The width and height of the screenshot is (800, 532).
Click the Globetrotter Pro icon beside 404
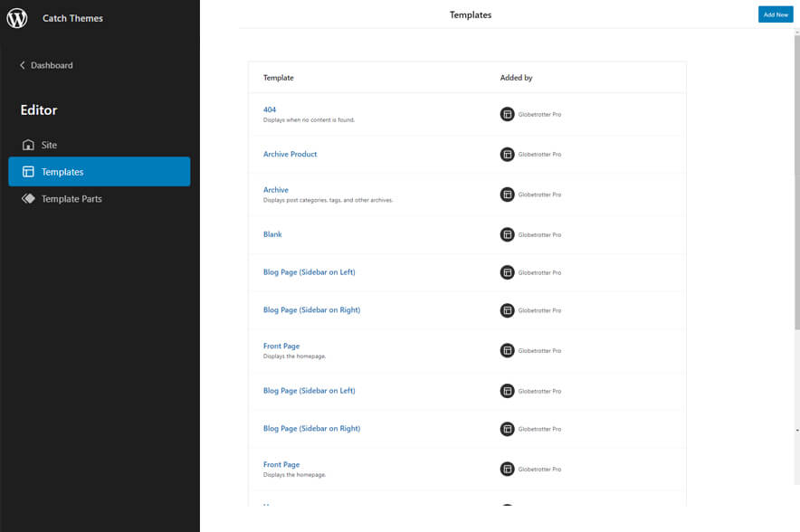pyautogui.click(x=507, y=113)
